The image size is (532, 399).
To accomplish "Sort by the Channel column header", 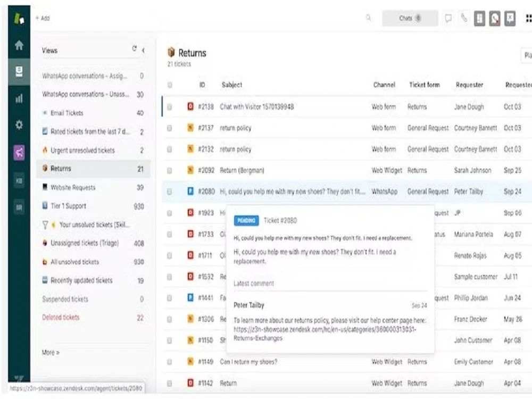I will 384,85.
